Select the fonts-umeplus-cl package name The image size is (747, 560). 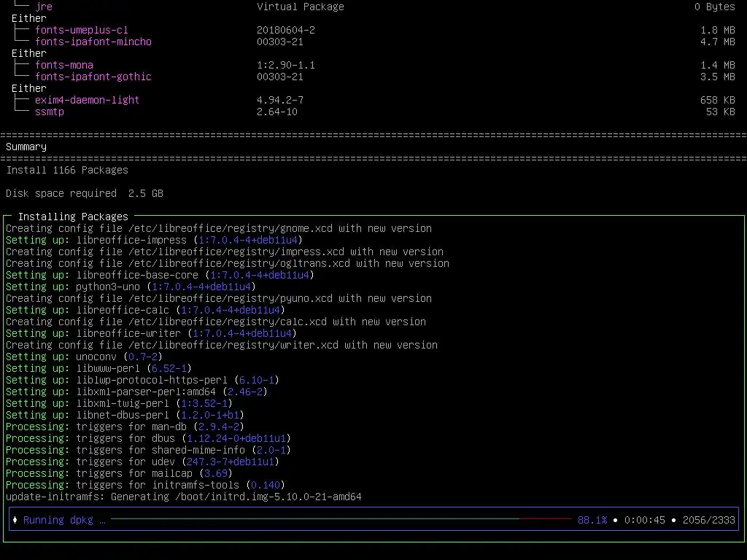82,30
